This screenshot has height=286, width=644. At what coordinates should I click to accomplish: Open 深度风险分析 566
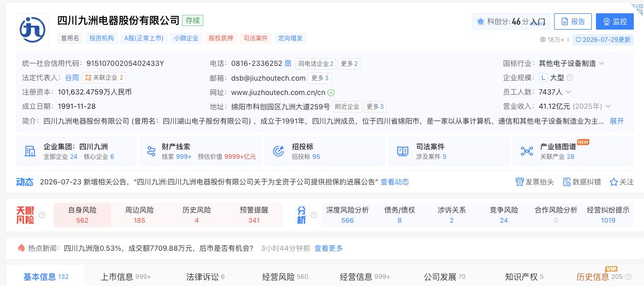(348, 215)
